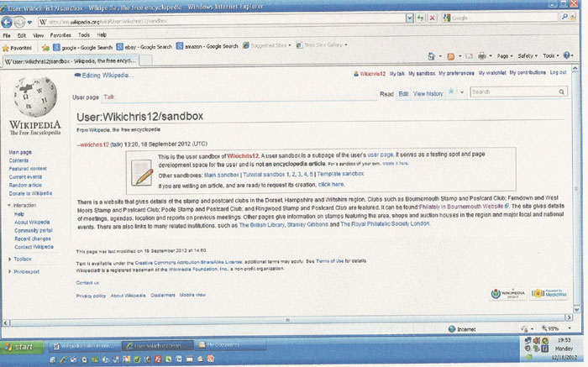588x367 pixels.
Task: Click the Add to Favorites Bar icon
Action: click(45, 48)
